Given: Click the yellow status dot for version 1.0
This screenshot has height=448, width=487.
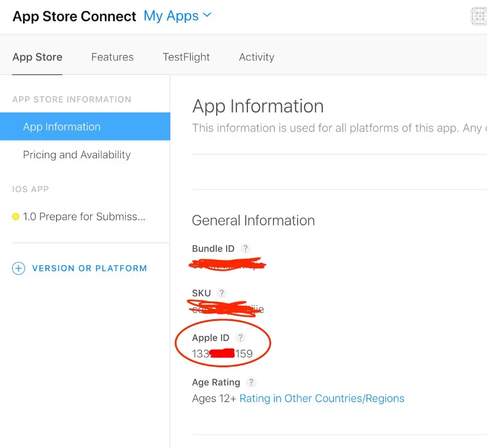Looking at the screenshot, I should pyautogui.click(x=15, y=217).
